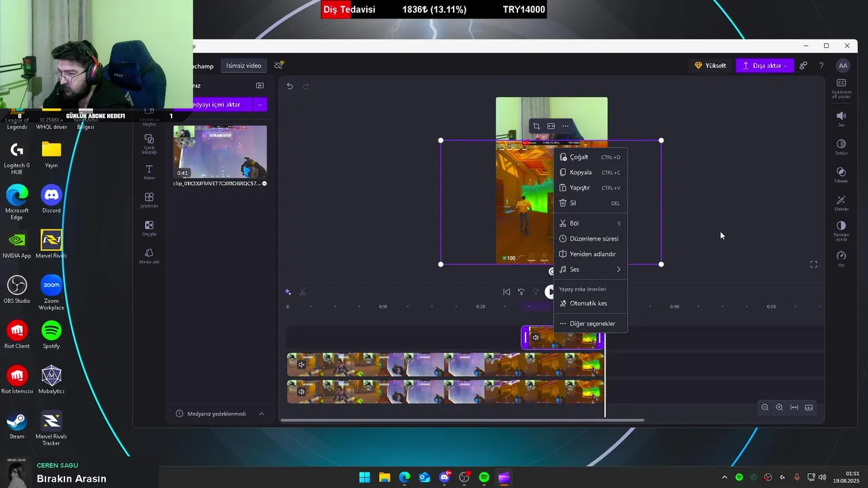Fit the timeline to screen width

(794, 407)
